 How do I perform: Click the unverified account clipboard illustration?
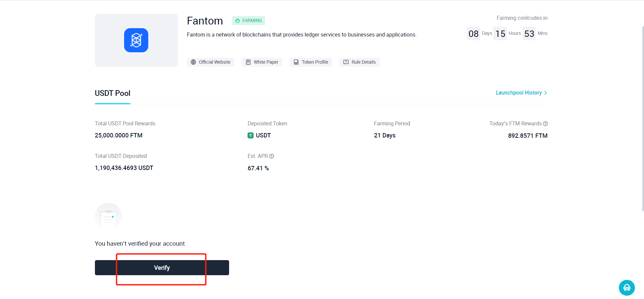[108, 216]
